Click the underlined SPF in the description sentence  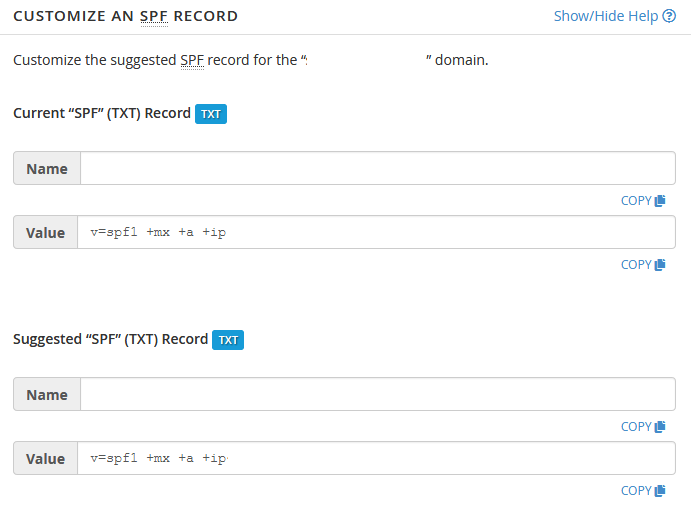192,60
